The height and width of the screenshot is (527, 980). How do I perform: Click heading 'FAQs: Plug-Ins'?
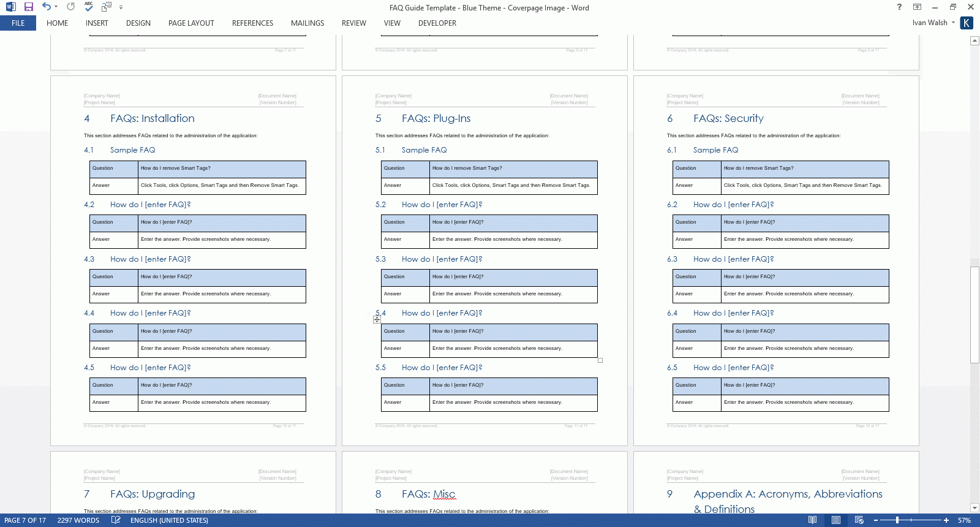coord(436,118)
